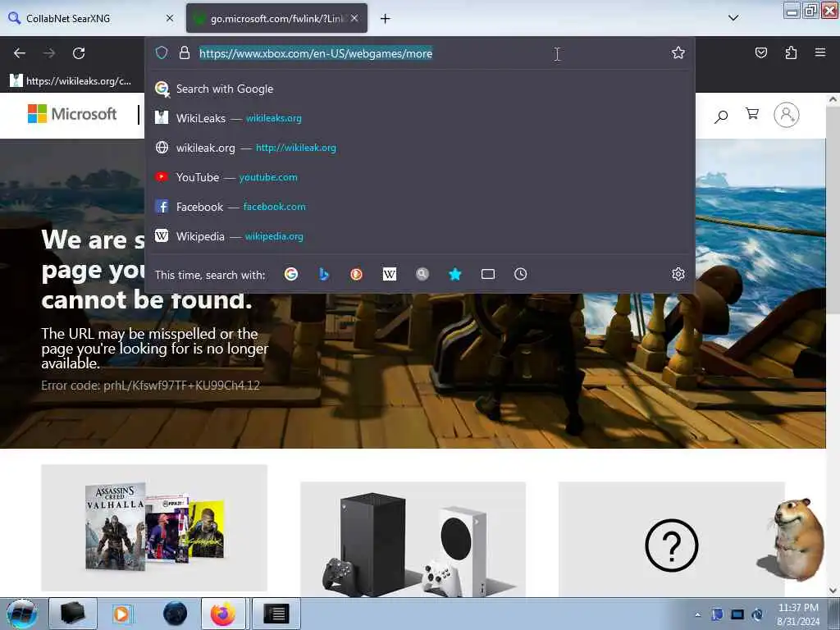Expand the list all tabs chevron
Viewport: 840px width, 630px height.
[733, 18]
